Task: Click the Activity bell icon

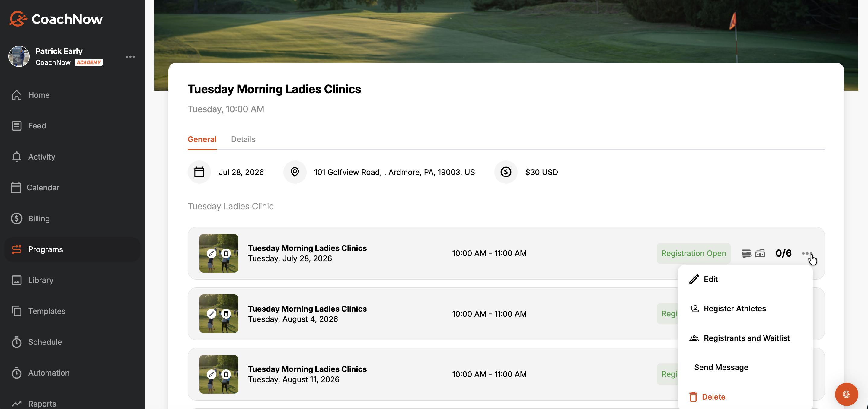Action: click(17, 157)
